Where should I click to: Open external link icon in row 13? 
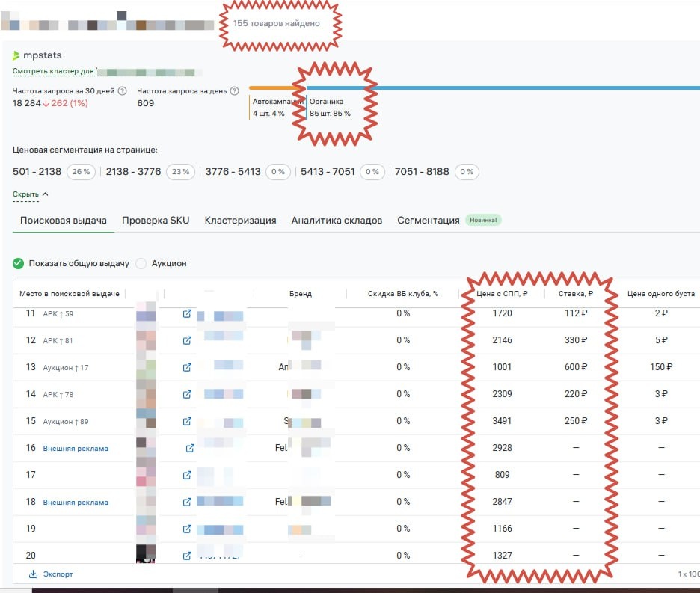[x=187, y=367]
